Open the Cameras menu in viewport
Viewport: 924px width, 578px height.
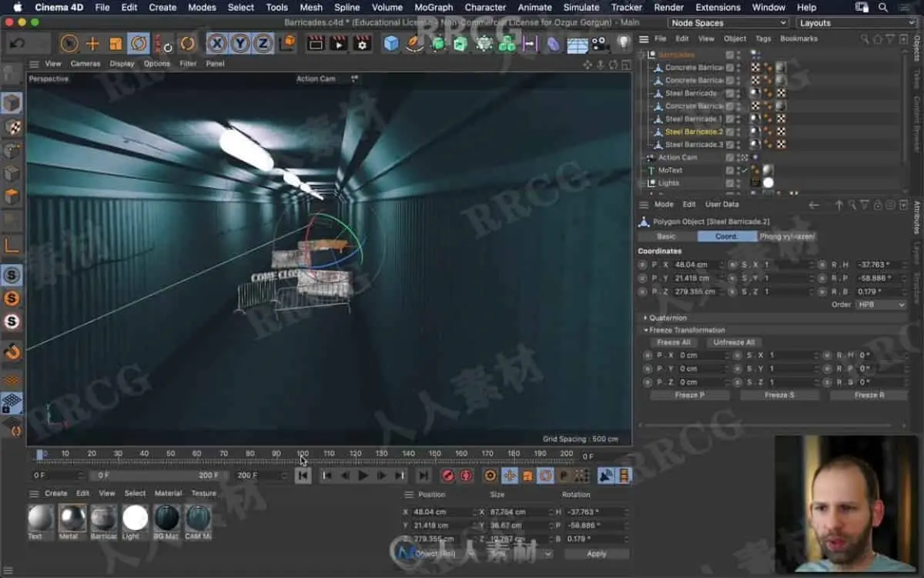click(85, 64)
